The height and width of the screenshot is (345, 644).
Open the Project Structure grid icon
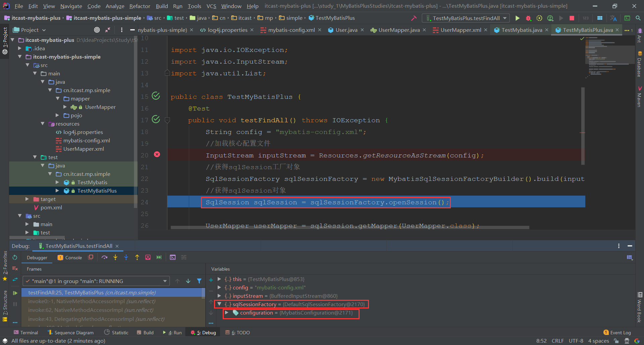[600, 18]
